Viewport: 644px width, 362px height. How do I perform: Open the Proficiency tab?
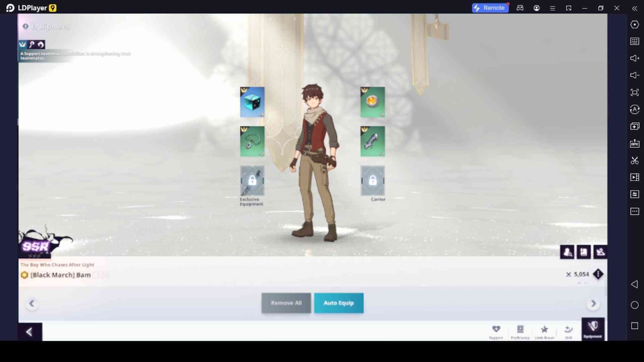tap(520, 332)
